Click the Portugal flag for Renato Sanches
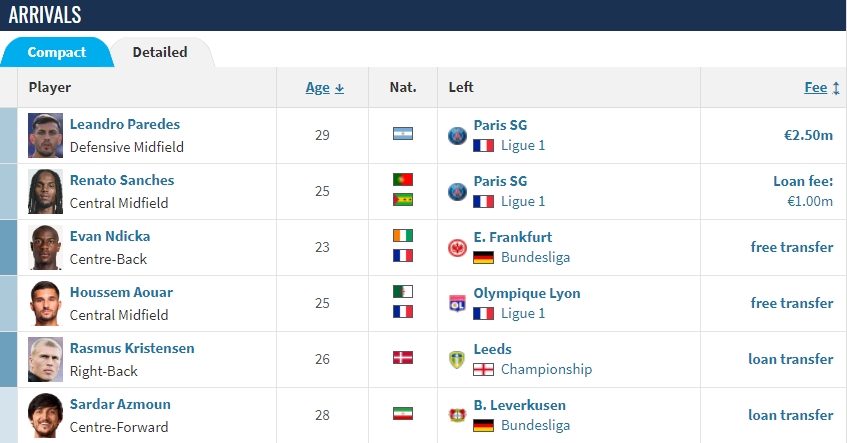 coord(403,179)
